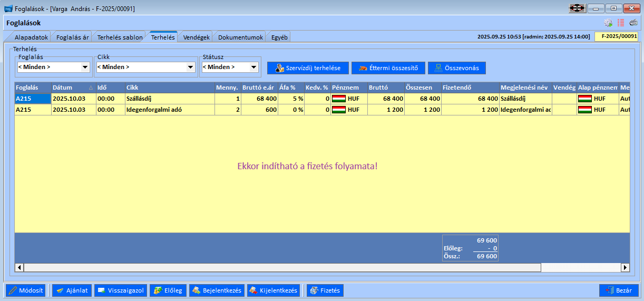Click the horizontal scrollbar right arrow
644x301 pixels.
click(x=626, y=268)
